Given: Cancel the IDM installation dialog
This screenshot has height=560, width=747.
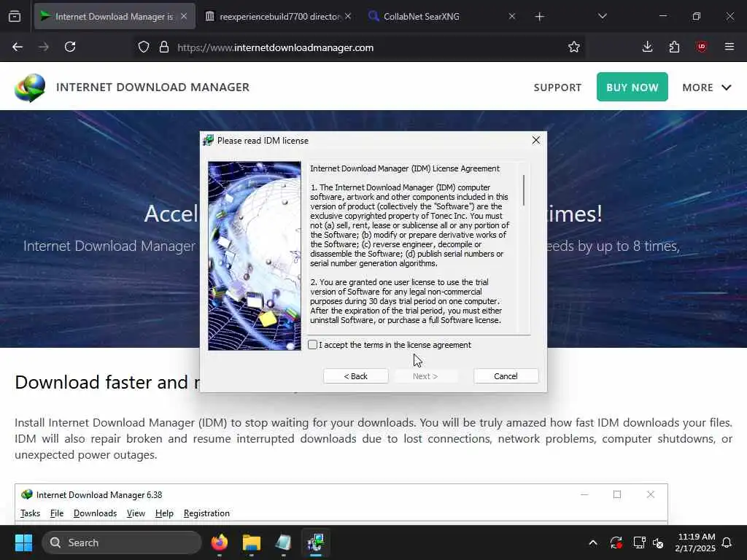Looking at the screenshot, I should coord(506,376).
